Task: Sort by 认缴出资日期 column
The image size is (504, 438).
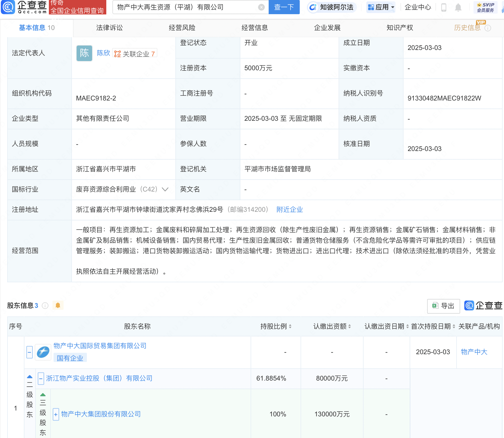Action: coord(407,326)
